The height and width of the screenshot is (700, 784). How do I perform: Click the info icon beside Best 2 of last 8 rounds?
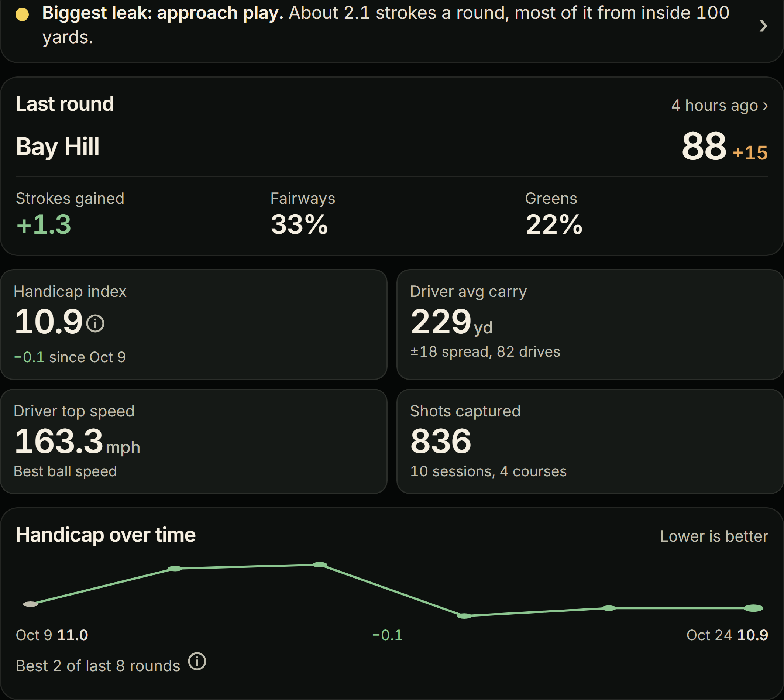click(197, 662)
